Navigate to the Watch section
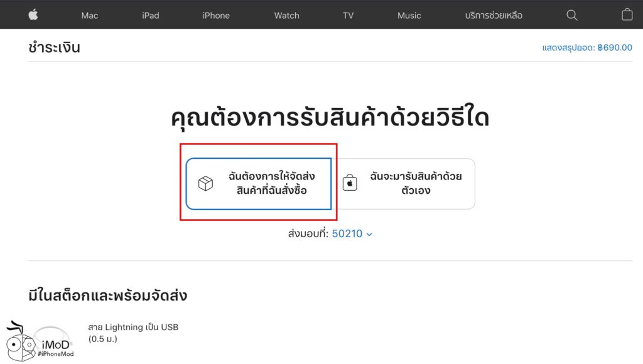 286,15
